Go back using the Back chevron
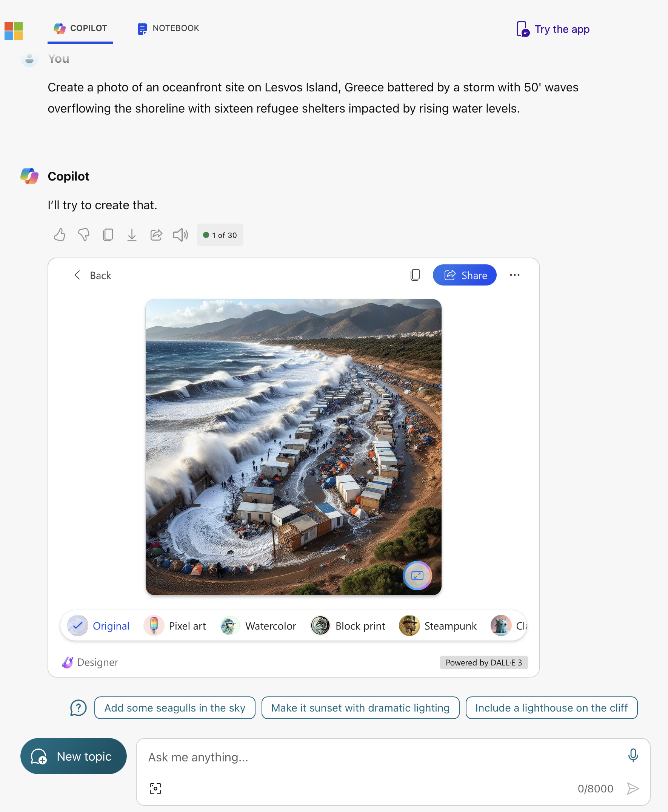The height and width of the screenshot is (812, 668). click(x=92, y=275)
